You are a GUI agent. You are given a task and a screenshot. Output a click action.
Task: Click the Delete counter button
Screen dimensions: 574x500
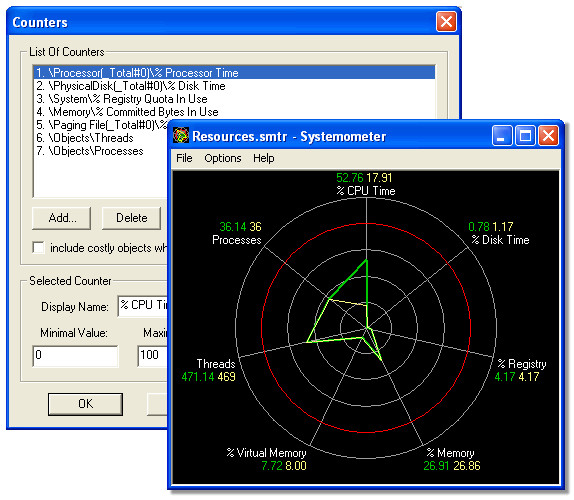tap(131, 218)
